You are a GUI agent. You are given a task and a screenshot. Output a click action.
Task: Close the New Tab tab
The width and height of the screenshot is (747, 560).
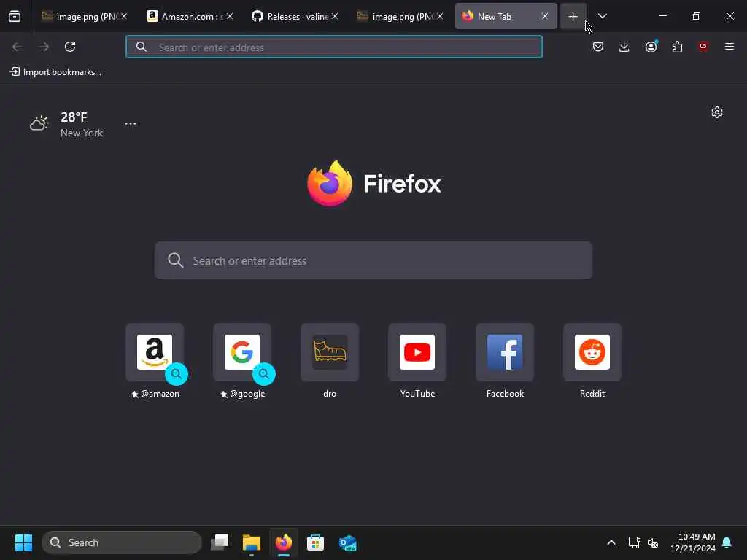pos(544,16)
